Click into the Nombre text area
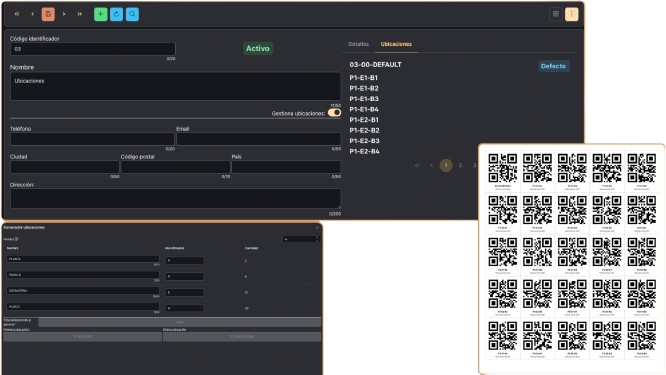 point(175,87)
